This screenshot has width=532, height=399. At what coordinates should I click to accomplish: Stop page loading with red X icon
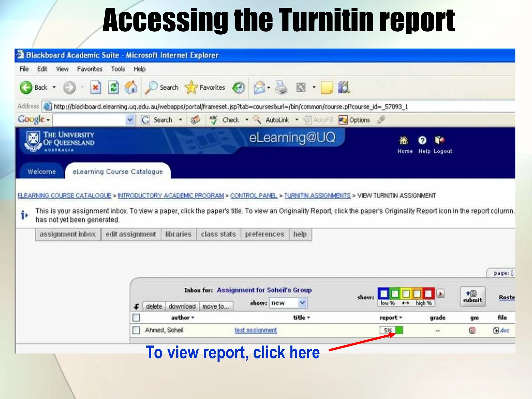coord(95,88)
